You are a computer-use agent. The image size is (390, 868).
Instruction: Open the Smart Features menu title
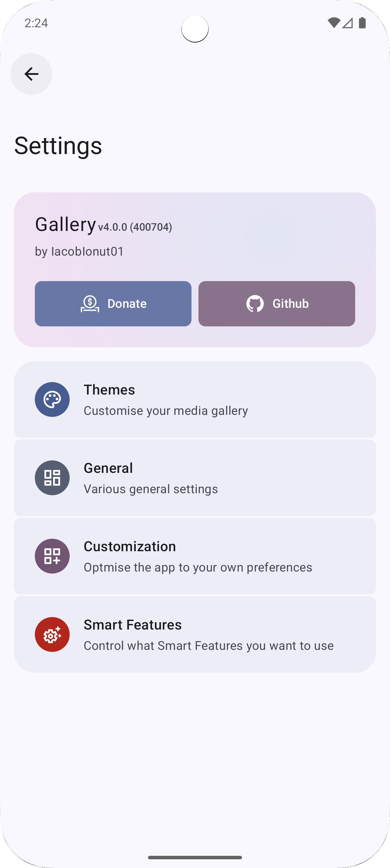point(133,625)
